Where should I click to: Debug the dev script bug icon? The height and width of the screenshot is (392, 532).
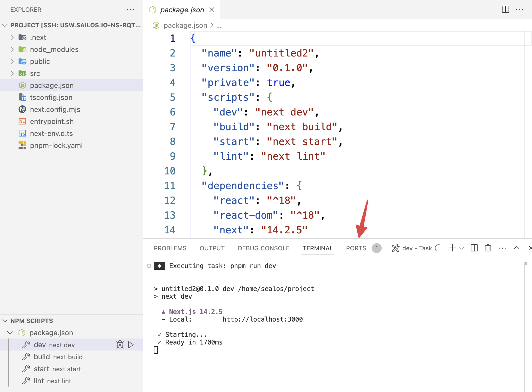point(120,345)
